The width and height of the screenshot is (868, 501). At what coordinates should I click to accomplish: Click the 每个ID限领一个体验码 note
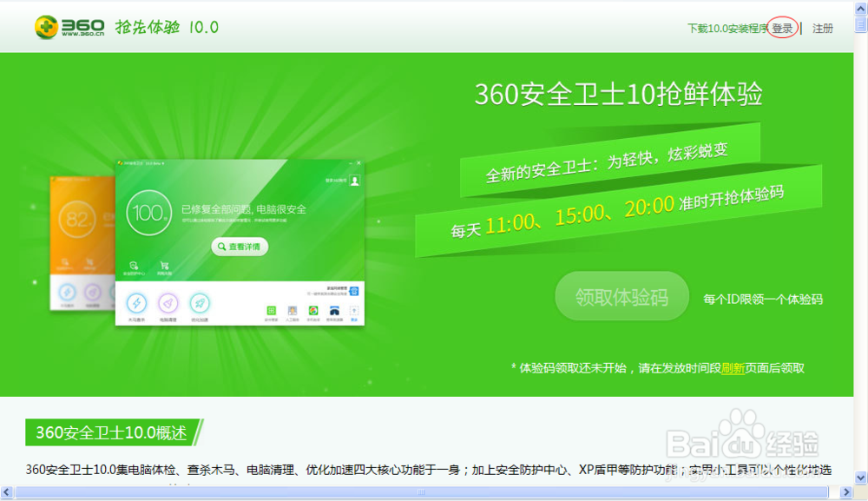pyautogui.click(x=763, y=300)
